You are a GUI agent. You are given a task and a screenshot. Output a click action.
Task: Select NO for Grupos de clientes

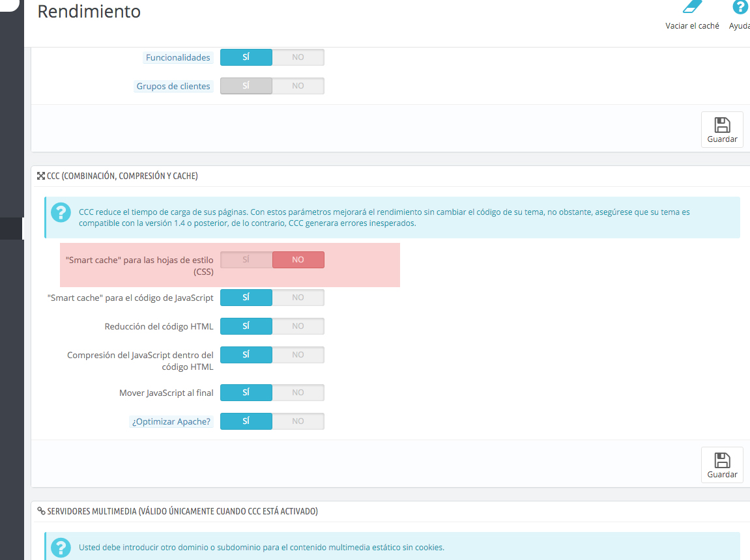tap(298, 86)
